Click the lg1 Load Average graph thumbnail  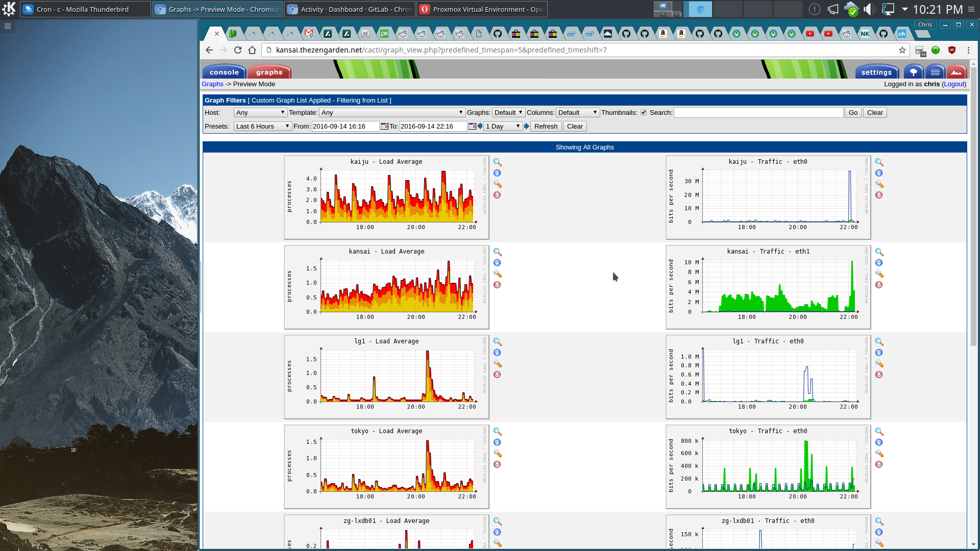386,377
